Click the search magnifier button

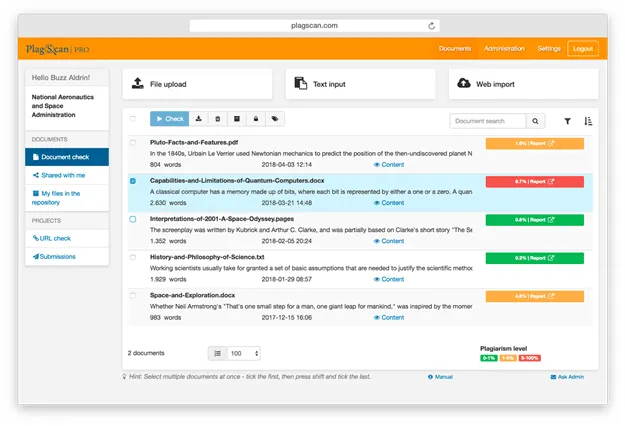click(x=536, y=121)
